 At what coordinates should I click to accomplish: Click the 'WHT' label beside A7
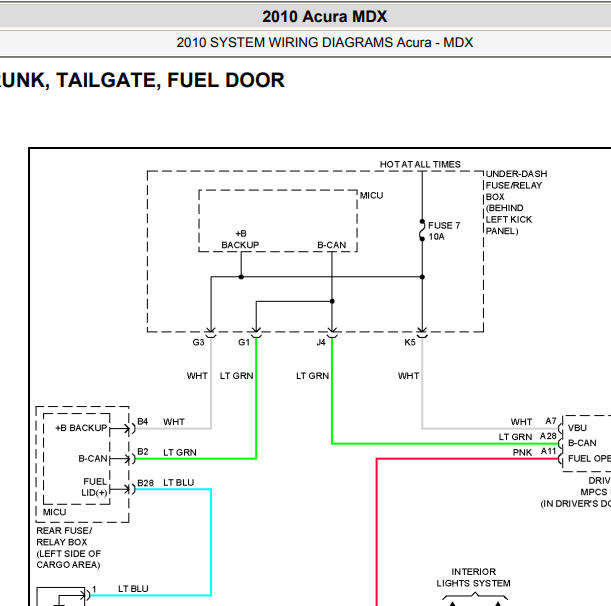coord(521,422)
